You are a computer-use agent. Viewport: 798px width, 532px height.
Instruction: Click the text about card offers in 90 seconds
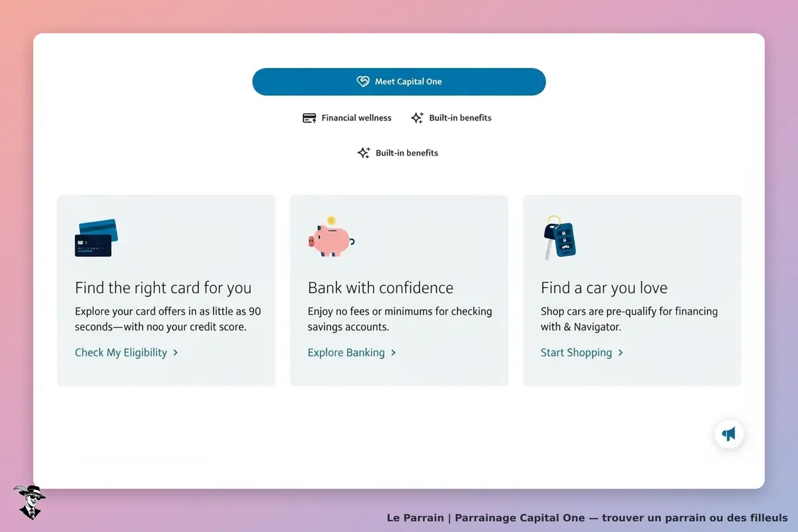pyautogui.click(x=168, y=319)
